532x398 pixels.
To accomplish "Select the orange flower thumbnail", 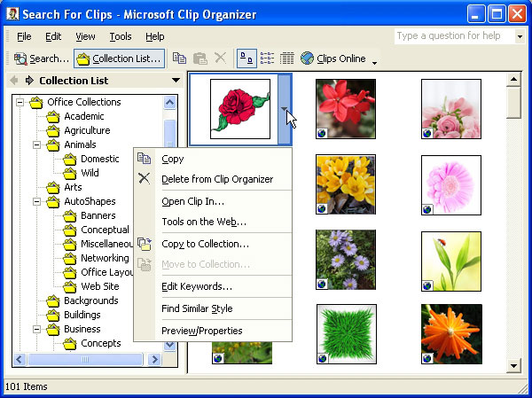I will 451,334.
